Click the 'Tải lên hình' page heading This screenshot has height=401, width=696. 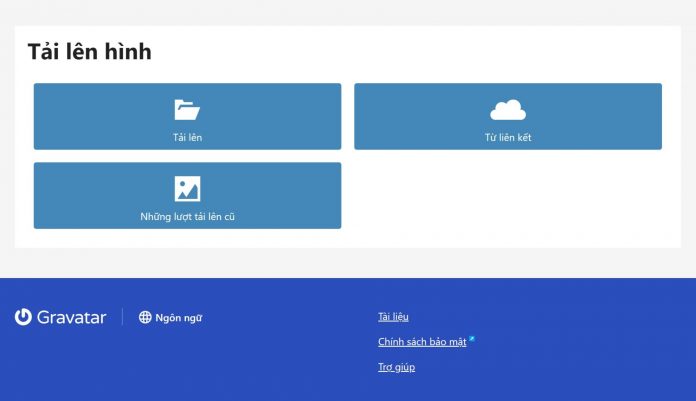point(90,52)
